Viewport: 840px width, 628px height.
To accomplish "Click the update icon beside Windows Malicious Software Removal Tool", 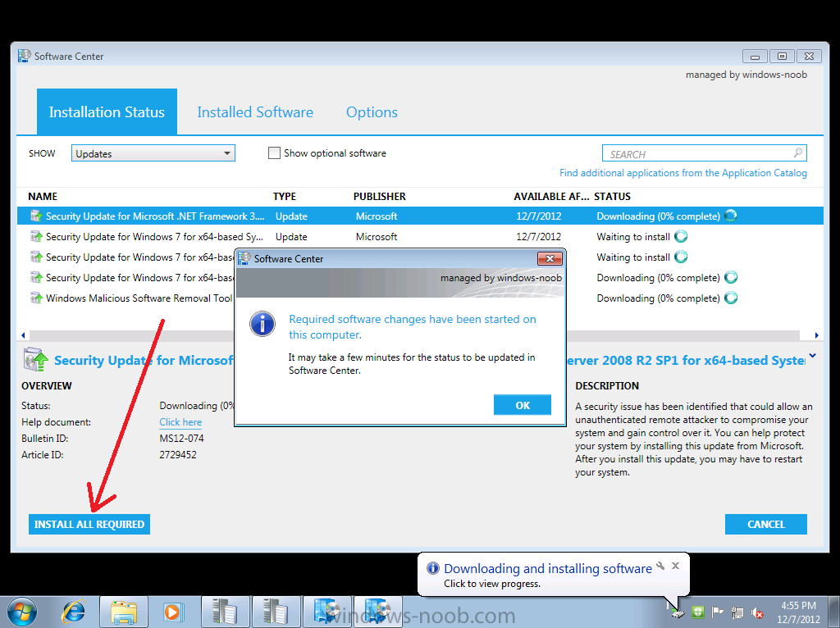I will click(36, 298).
